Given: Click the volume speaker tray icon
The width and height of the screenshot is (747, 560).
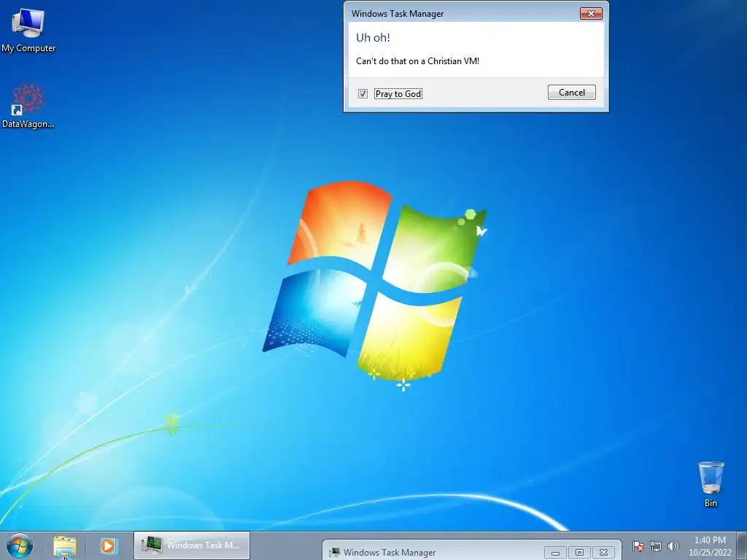Looking at the screenshot, I should [x=673, y=546].
